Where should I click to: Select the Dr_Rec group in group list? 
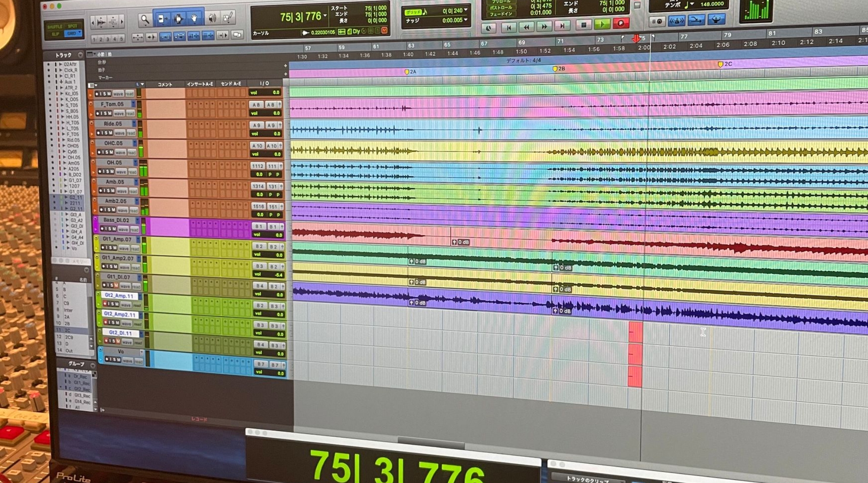(80, 377)
